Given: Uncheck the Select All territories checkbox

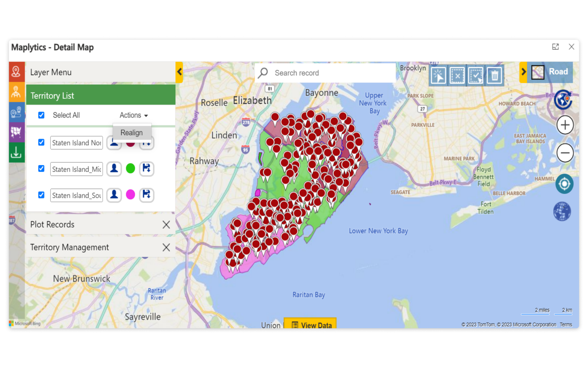Looking at the screenshot, I should pos(41,115).
